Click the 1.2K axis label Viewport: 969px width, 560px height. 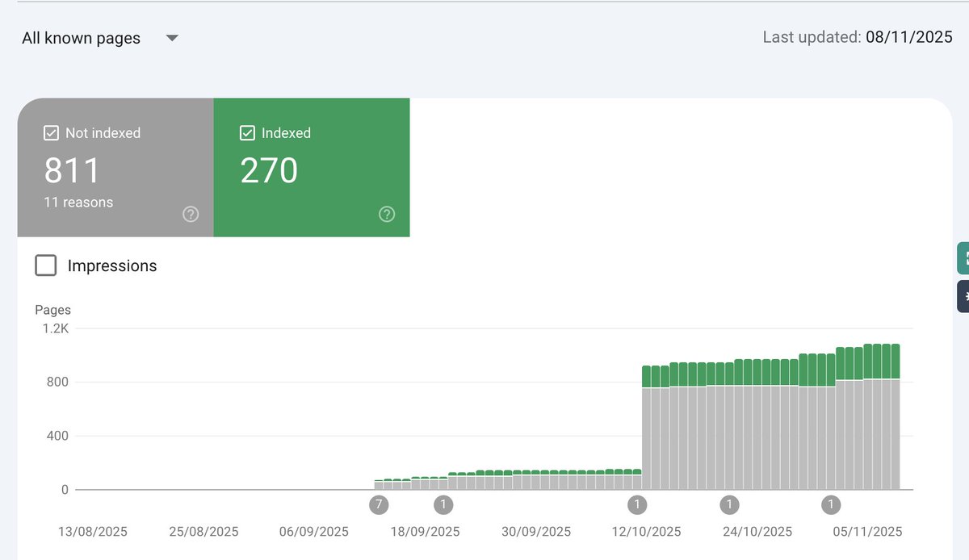coord(57,328)
